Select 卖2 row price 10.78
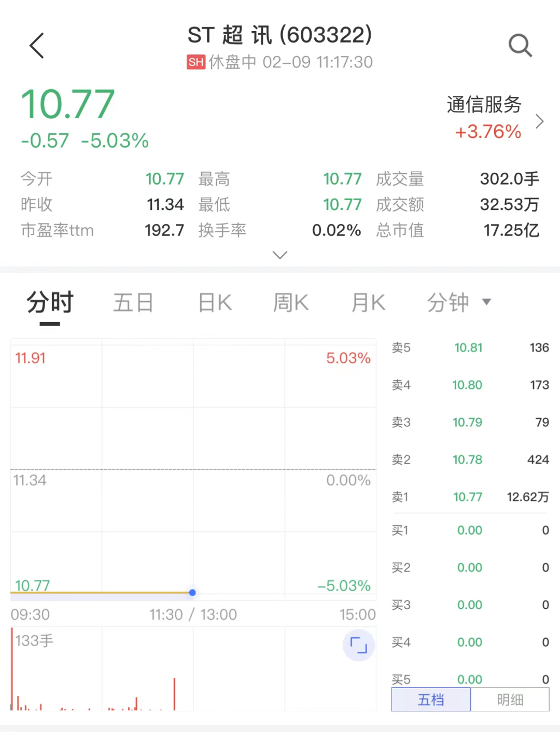Viewport: 560px width, 743px height. pos(467,459)
